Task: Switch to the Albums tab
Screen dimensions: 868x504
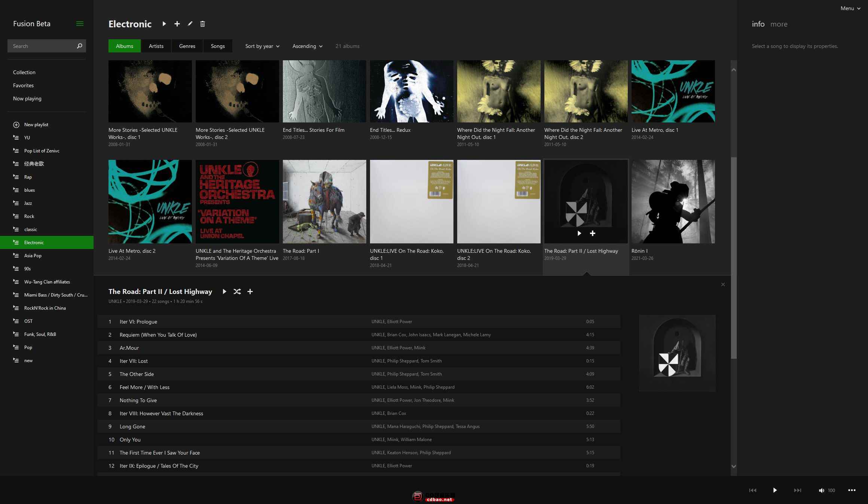Action: point(125,46)
